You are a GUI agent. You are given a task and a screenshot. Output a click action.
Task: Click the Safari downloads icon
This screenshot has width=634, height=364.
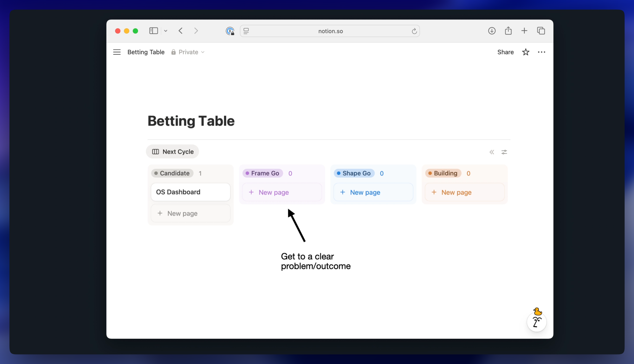tap(492, 31)
